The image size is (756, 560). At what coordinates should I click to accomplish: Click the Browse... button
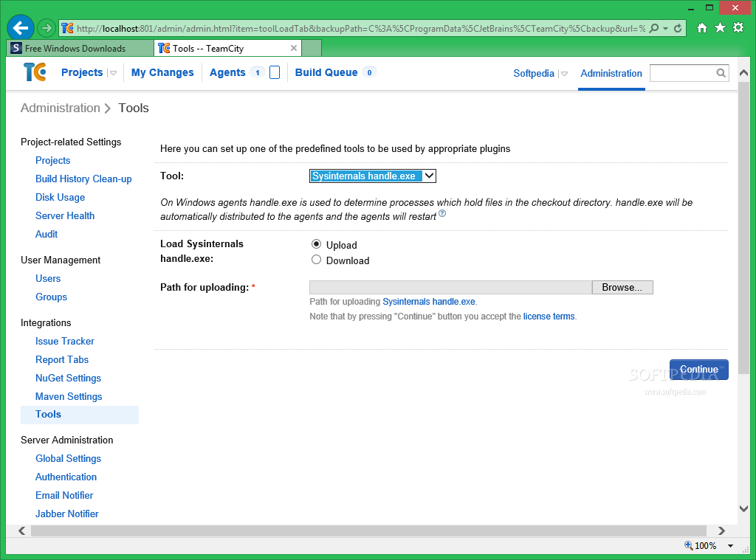coord(622,287)
